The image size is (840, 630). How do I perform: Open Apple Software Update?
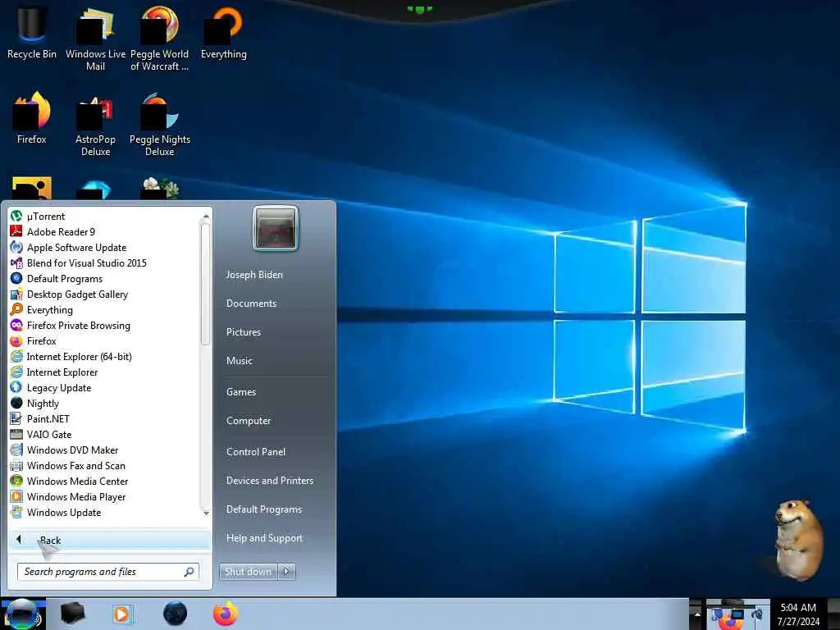coord(76,248)
